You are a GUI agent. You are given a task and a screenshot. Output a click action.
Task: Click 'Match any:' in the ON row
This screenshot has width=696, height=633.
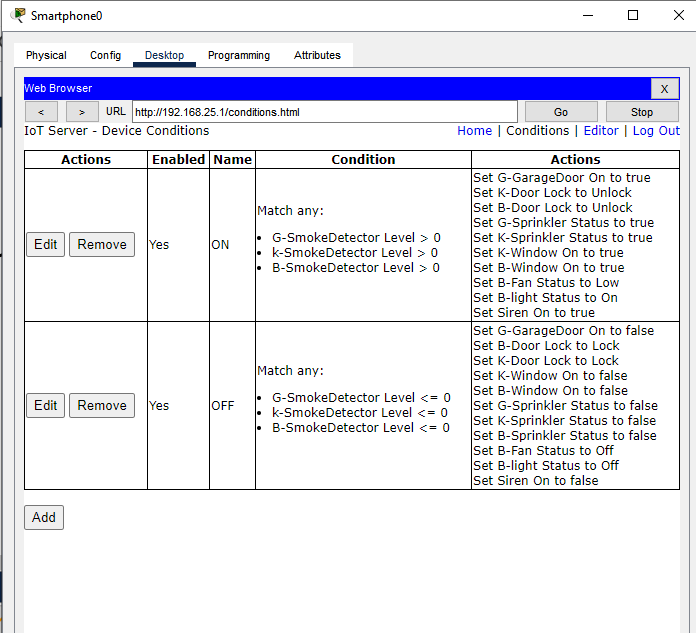[x=290, y=211]
